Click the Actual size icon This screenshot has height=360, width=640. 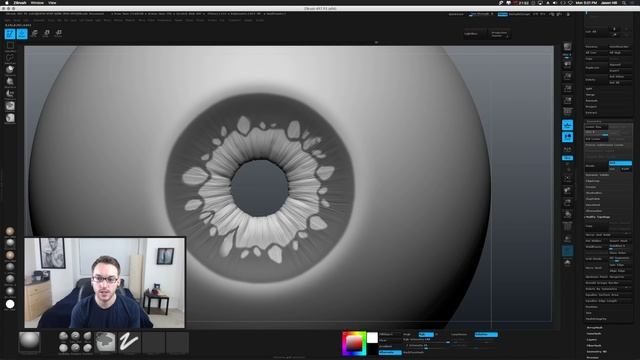click(567, 88)
